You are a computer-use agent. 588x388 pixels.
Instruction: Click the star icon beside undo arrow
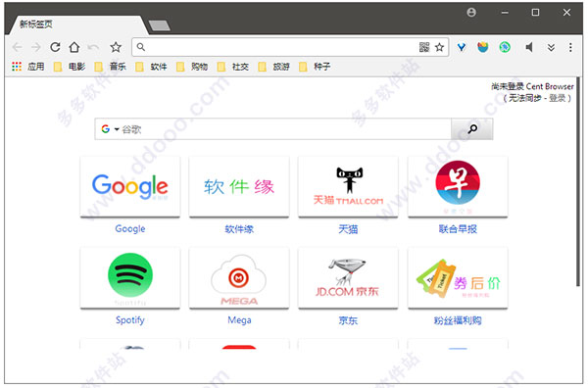click(x=116, y=47)
